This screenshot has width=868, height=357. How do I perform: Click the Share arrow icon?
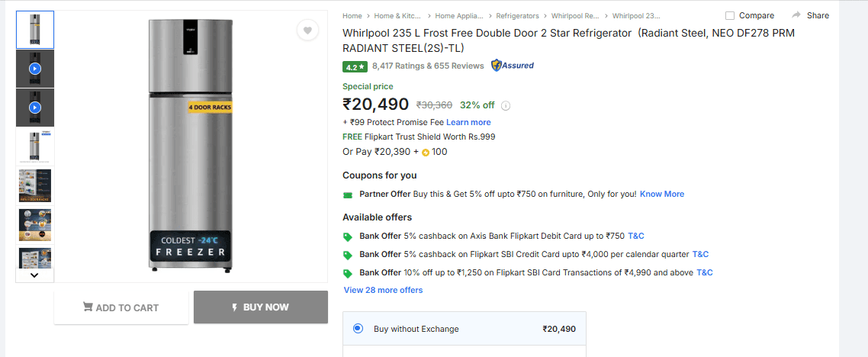796,15
